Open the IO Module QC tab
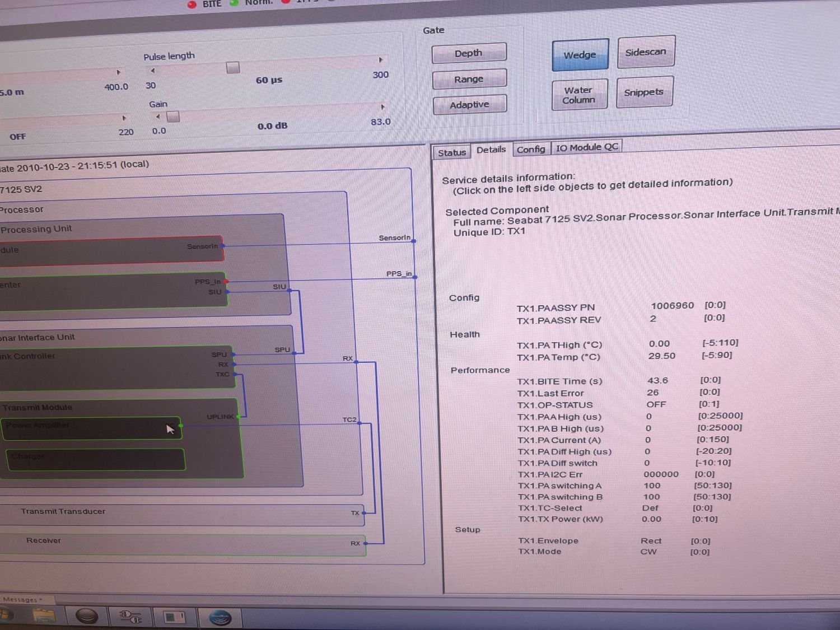The image size is (840, 630). coord(587,147)
